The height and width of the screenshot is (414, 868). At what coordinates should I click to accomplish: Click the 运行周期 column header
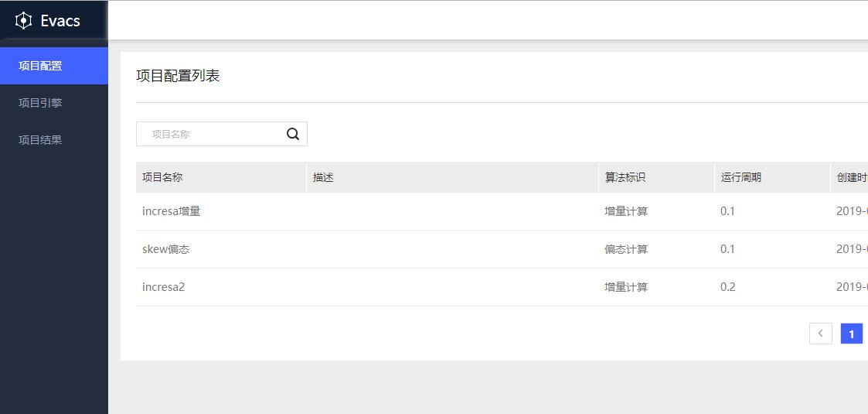[740, 177]
